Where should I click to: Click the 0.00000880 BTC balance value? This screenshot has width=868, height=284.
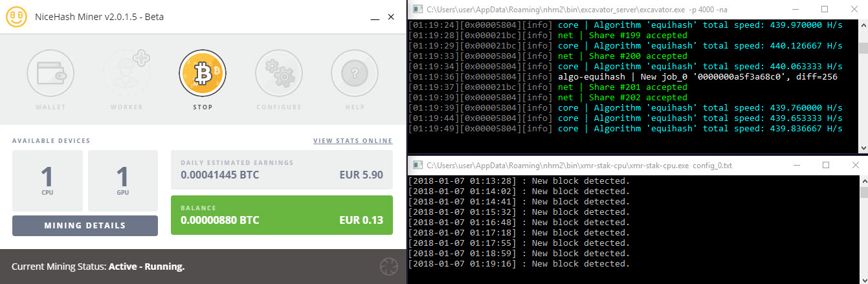219,221
